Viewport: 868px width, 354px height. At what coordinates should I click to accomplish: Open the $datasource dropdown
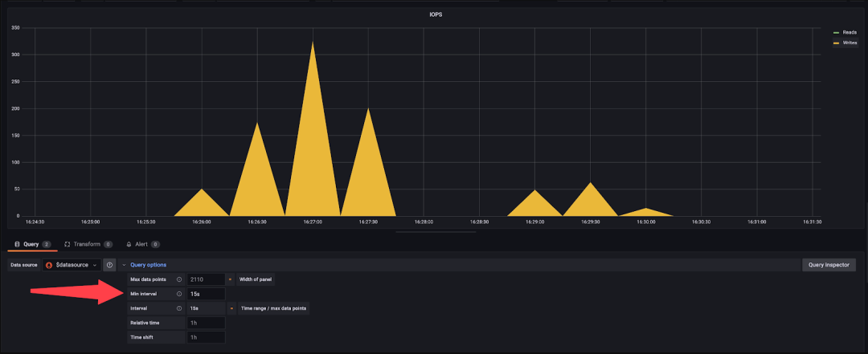click(x=72, y=265)
